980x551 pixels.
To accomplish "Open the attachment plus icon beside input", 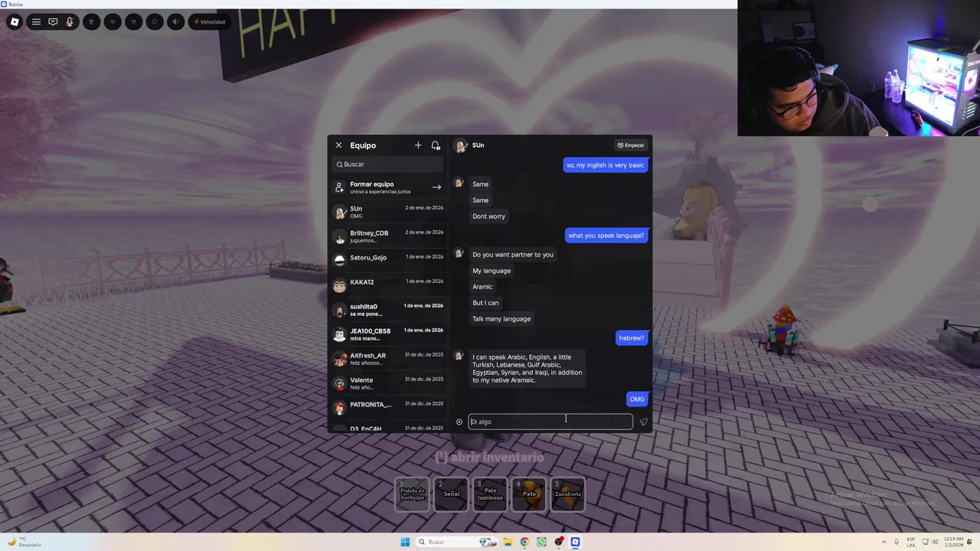I will pos(459,422).
